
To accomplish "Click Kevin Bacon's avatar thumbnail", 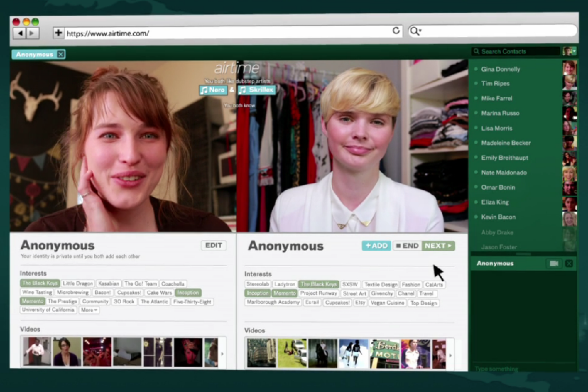I will point(569,218).
